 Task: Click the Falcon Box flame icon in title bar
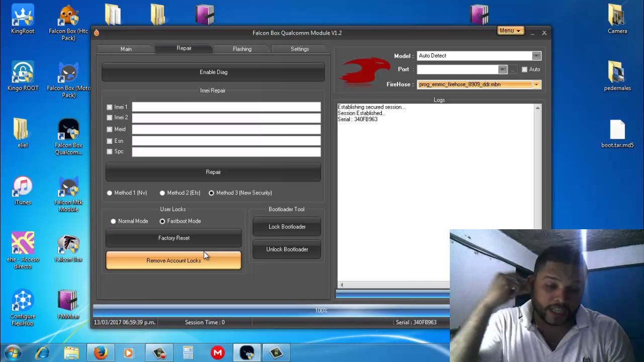coord(97,33)
